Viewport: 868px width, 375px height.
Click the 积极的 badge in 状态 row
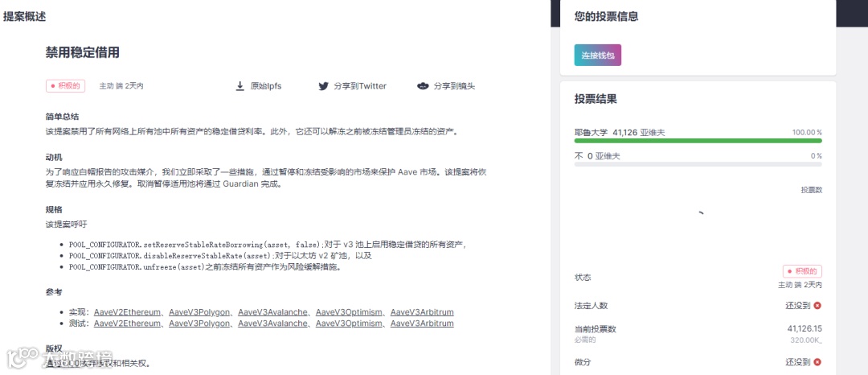pos(802,271)
